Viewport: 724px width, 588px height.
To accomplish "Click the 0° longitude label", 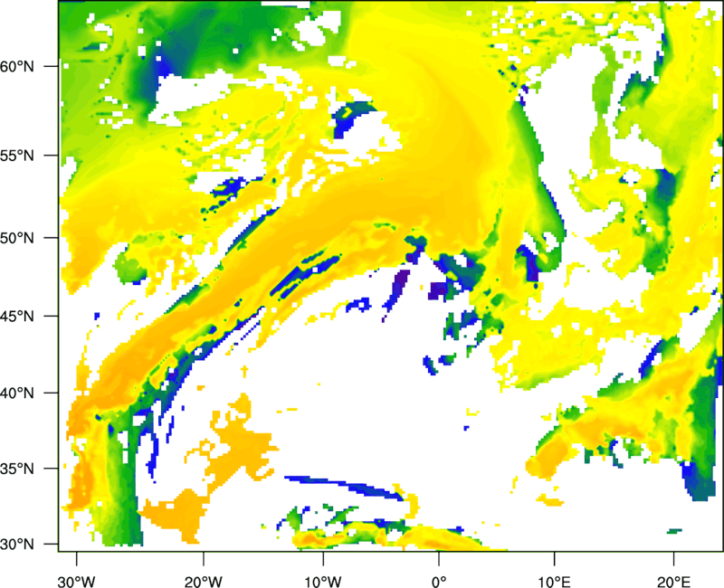I will tap(439, 582).
